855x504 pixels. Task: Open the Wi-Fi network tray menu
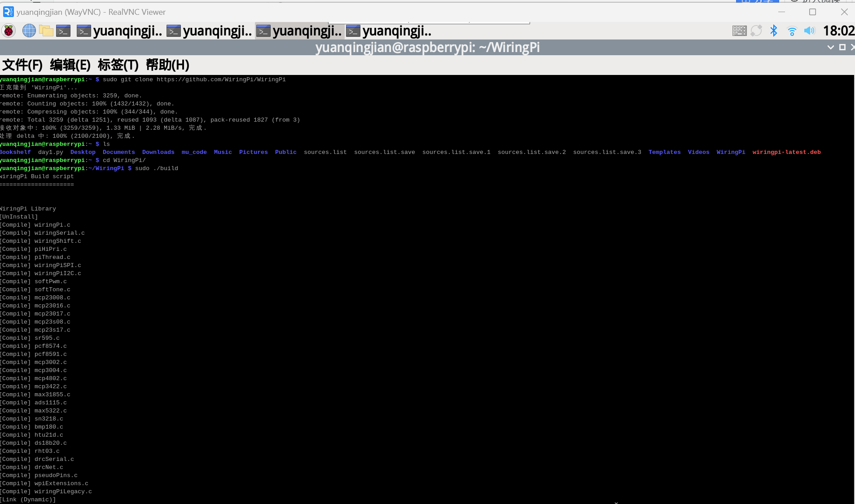[x=792, y=31]
